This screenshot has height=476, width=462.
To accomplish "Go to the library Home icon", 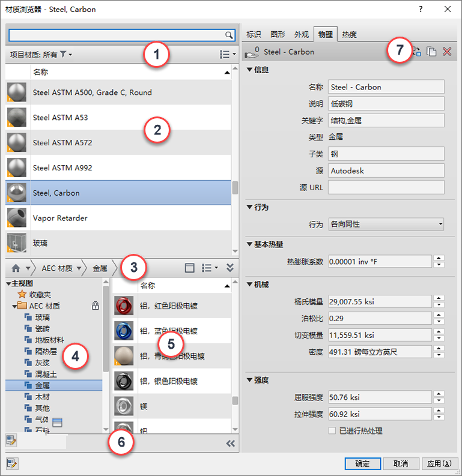I will click(x=16, y=268).
